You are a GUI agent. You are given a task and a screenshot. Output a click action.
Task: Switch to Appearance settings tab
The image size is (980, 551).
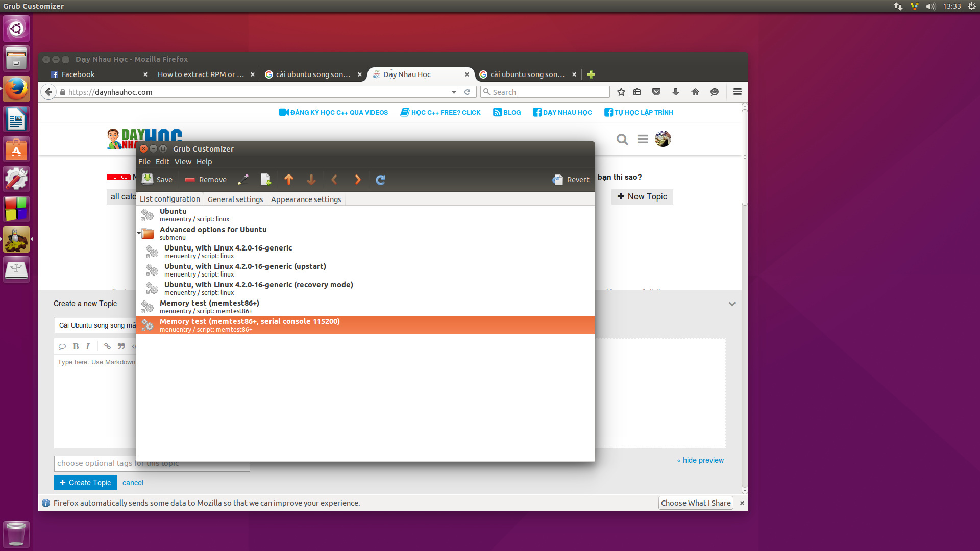[x=306, y=199]
